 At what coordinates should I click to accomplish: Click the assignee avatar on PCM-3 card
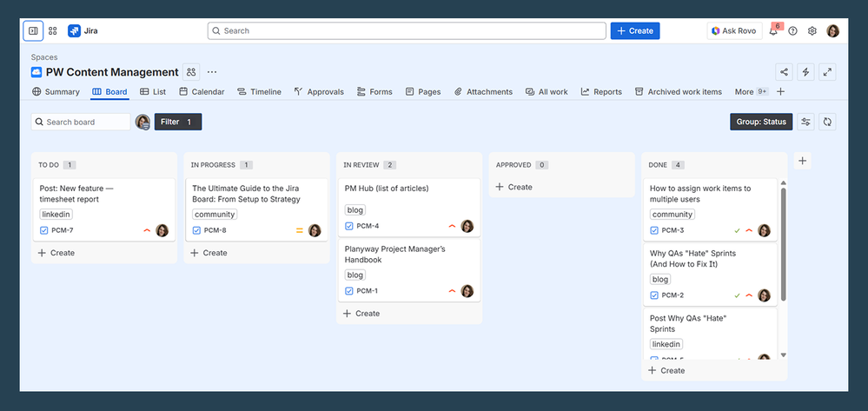[764, 230]
